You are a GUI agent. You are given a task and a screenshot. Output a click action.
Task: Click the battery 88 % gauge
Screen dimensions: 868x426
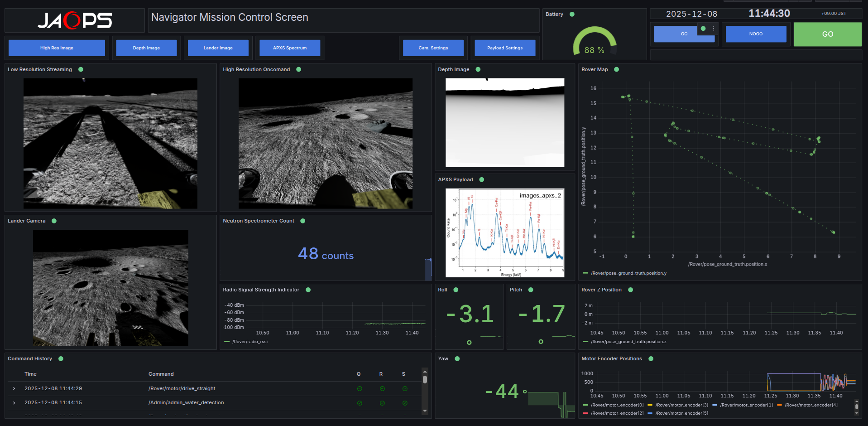(x=595, y=42)
